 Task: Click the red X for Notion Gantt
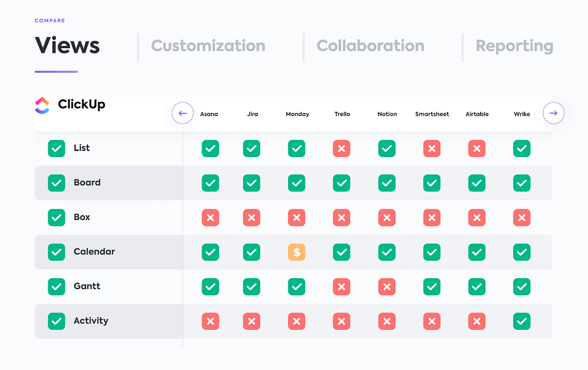[x=387, y=287]
